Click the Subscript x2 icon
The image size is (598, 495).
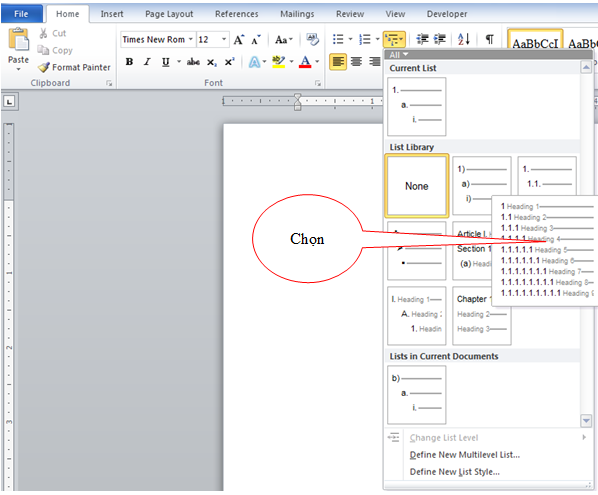(x=212, y=62)
